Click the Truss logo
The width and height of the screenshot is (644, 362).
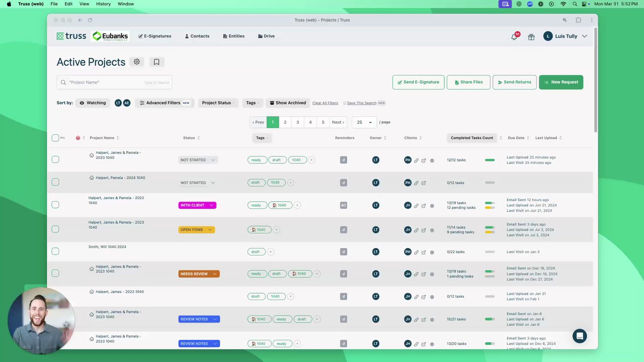(71, 36)
